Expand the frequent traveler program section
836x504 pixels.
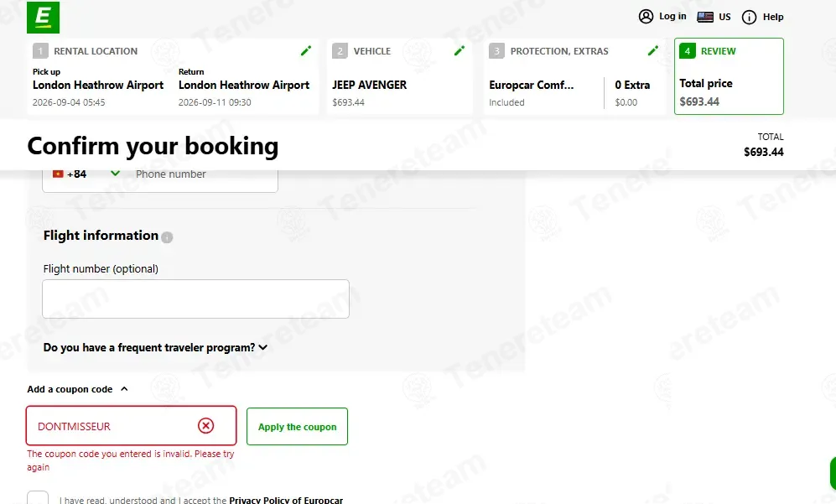coord(155,348)
